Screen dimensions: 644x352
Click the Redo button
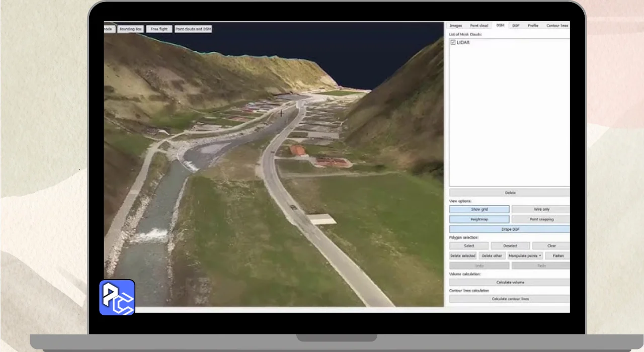pos(541,266)
